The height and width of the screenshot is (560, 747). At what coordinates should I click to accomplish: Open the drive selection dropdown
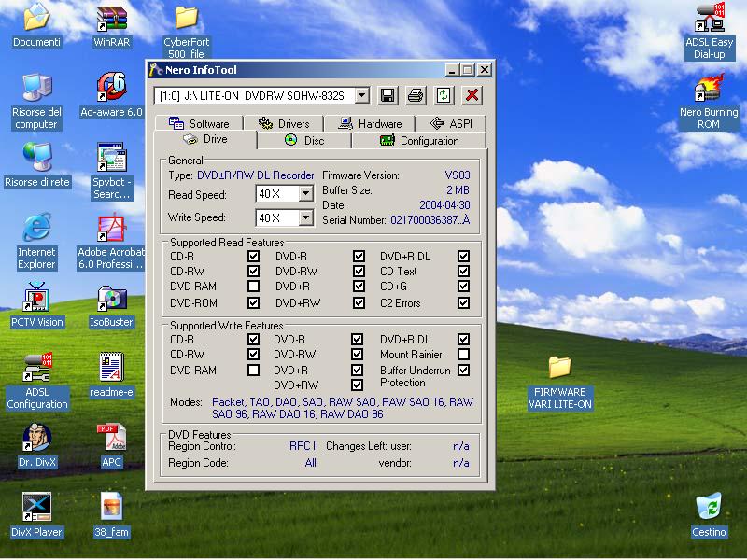pos(362,96)
